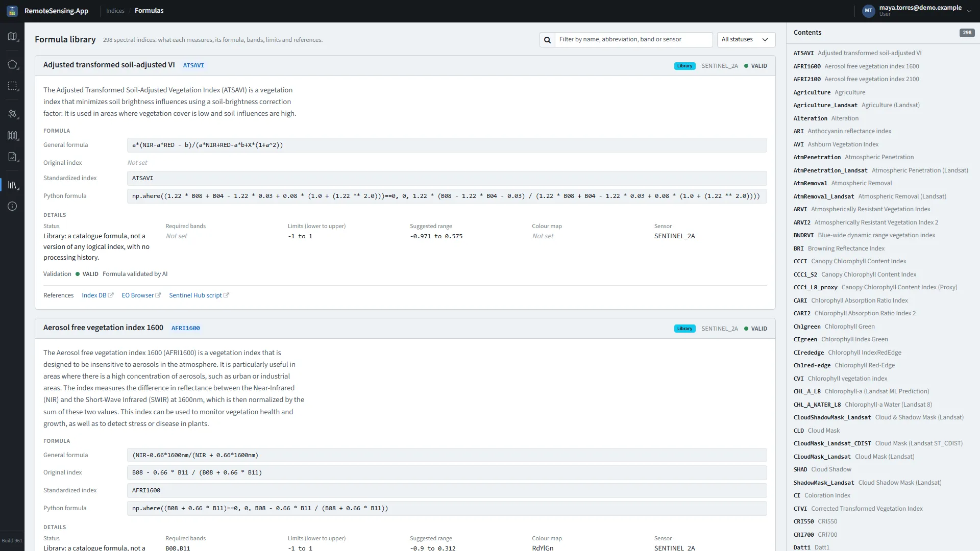Jump to Agriculture_Landsat in Contents list
980x551 pixels.
[x=856, y=105]
